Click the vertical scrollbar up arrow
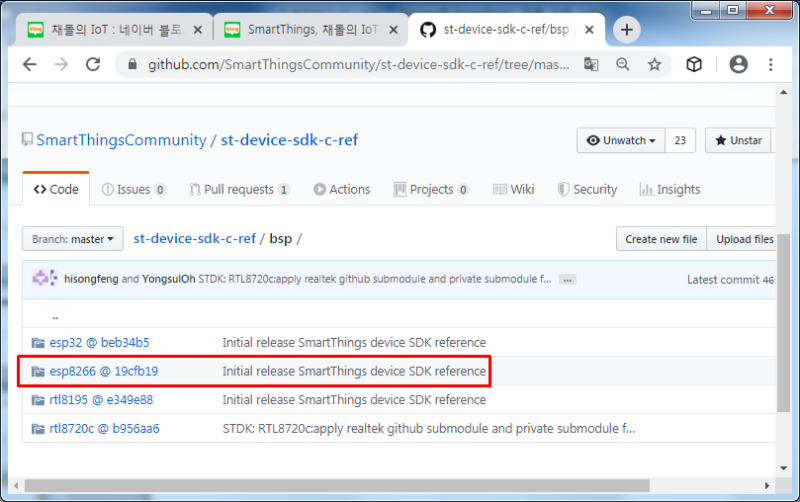 783,92
